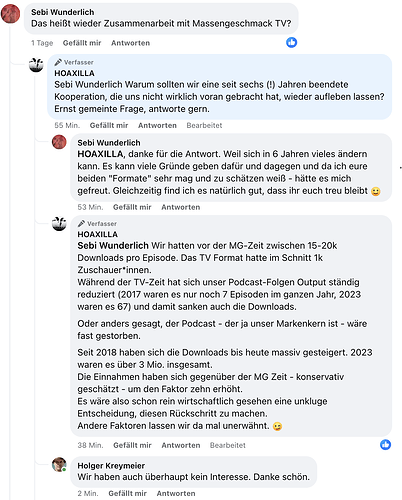Image resolution: width=402 pixels, height=500 pixels.
Task: Open Sebi Wunderlich's avatar on his reply comment
Action: (59, 142)
